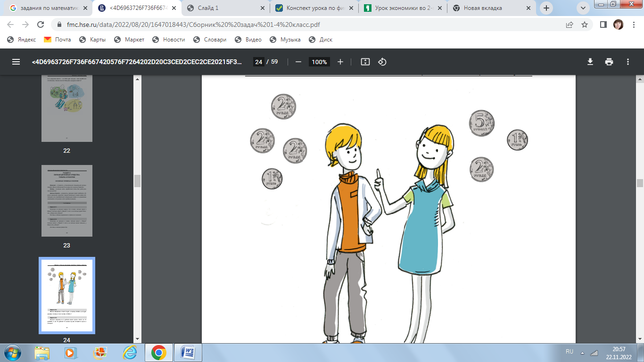Open Chrome three-dot menu

(x=633, y=25)
